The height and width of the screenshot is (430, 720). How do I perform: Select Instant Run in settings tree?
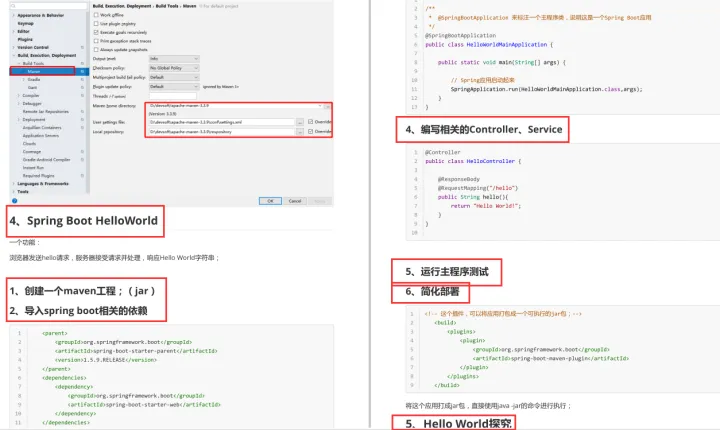coord(34,168)
